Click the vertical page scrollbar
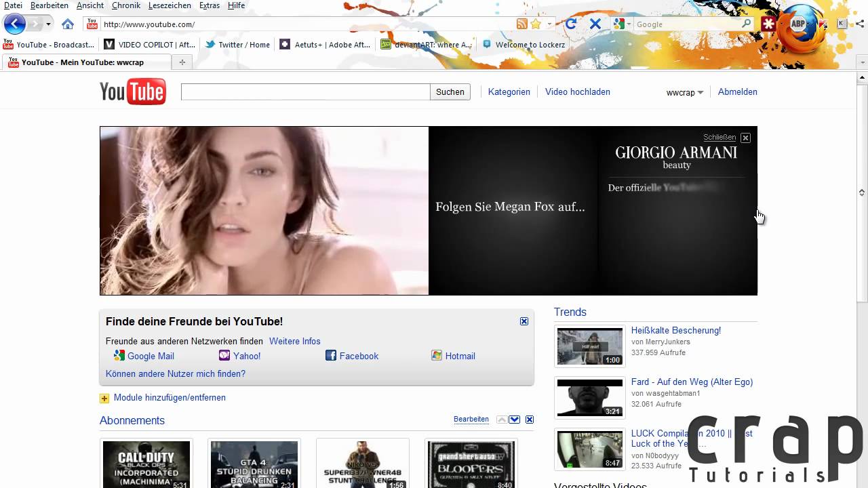 click(x=862, y=192)
